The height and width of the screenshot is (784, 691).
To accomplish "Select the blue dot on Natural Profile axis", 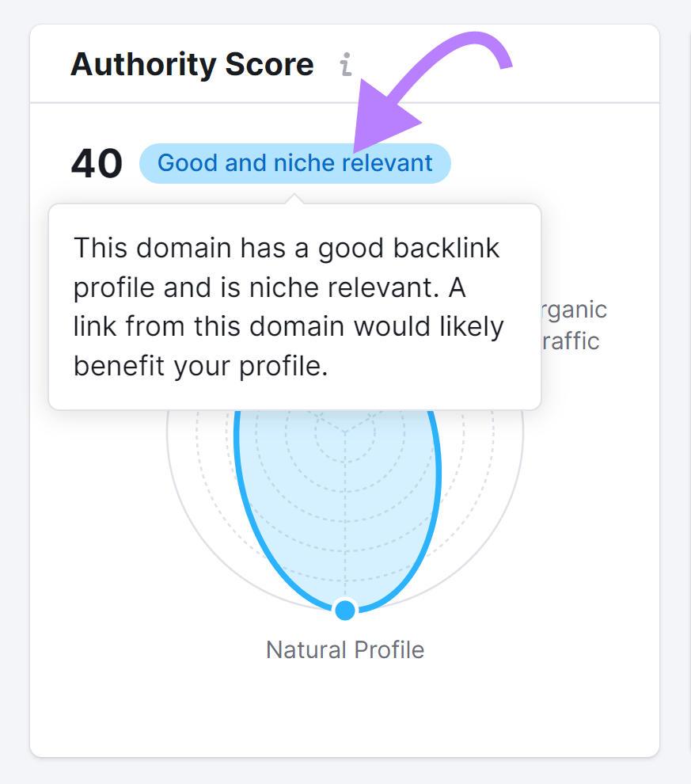I will tap(345, 610).
